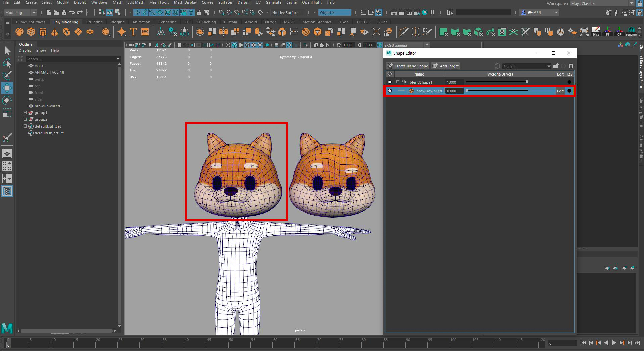
Task: Click the Add Target button
Action: click(445, 66)
